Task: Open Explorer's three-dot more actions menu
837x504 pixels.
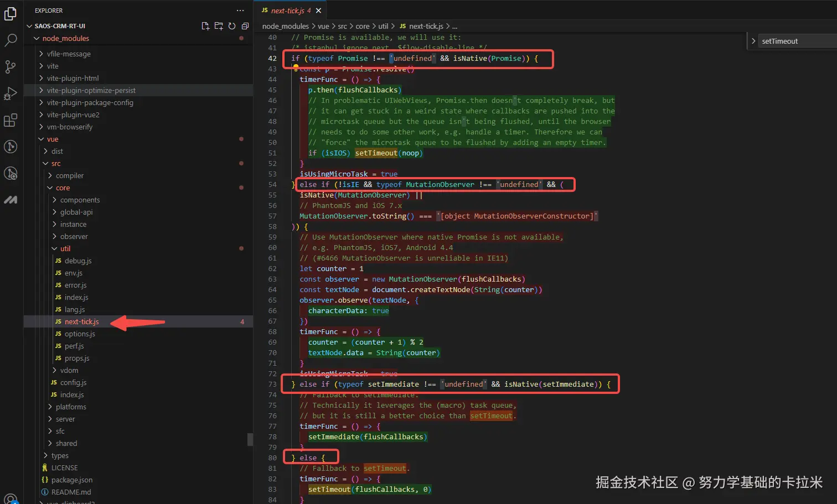Action: coord(240,11)
